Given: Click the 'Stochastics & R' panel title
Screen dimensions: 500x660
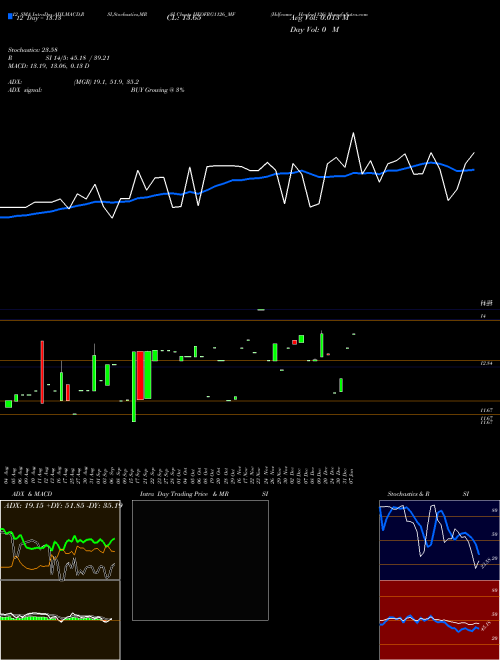Looking at the screenshot, I should tap(408, 494).
